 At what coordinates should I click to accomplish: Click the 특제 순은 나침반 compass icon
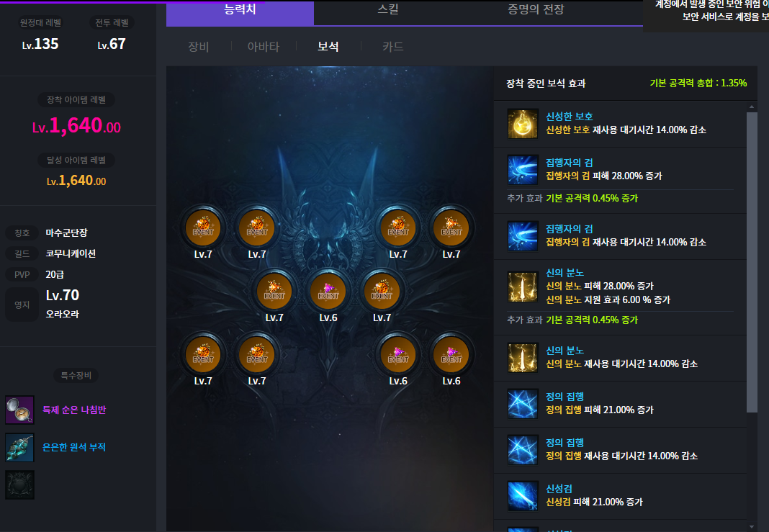coord(19,410)
